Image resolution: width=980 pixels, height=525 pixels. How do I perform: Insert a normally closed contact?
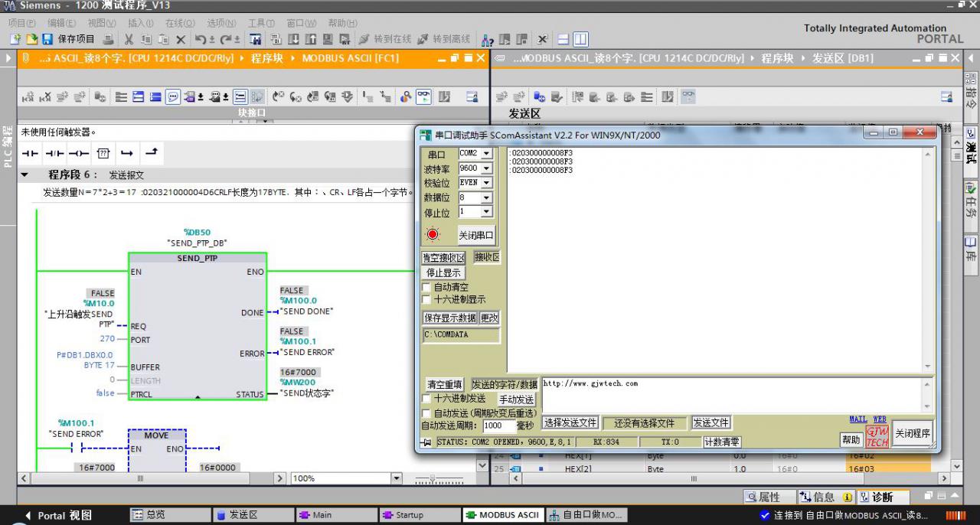click(x=54, y=153)
